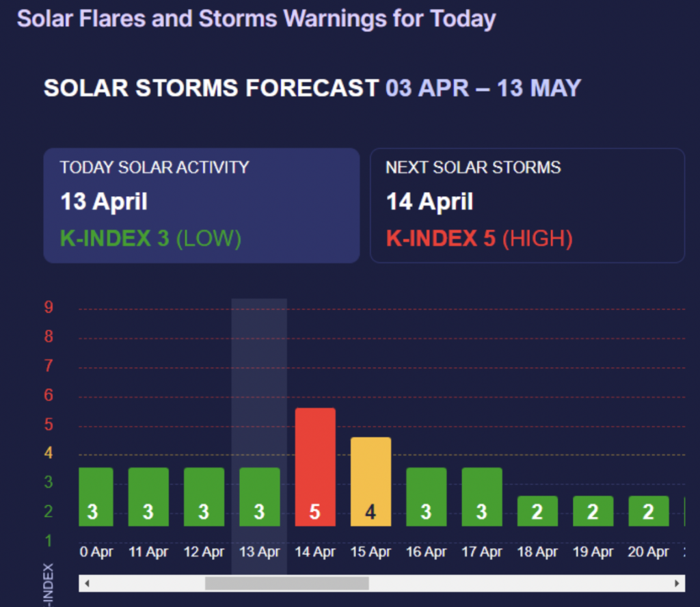
Task: Click the 11 Apr bar
Action: point(148,497)
